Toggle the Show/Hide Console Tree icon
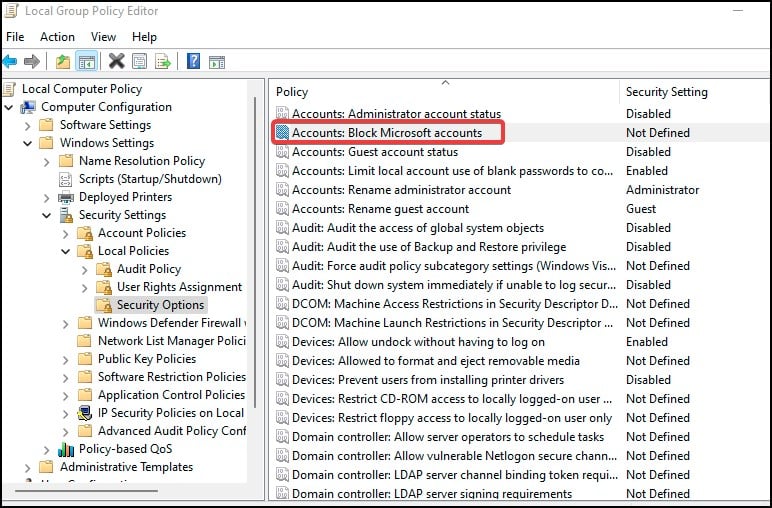The image size is (772, 508). coord(86,62)
